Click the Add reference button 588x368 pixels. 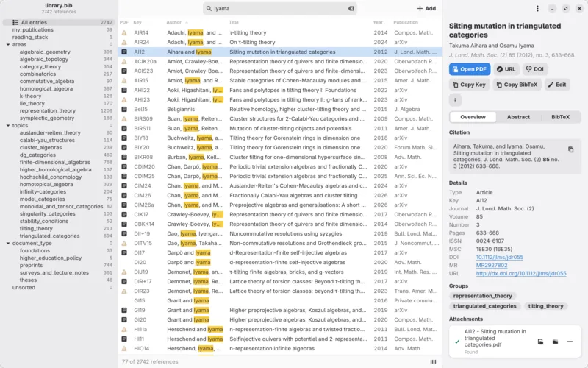click(x=426, y=8)
